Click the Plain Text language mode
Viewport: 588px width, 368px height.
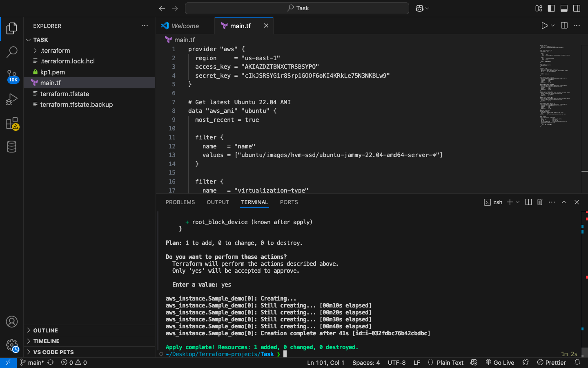click(450, 363)
